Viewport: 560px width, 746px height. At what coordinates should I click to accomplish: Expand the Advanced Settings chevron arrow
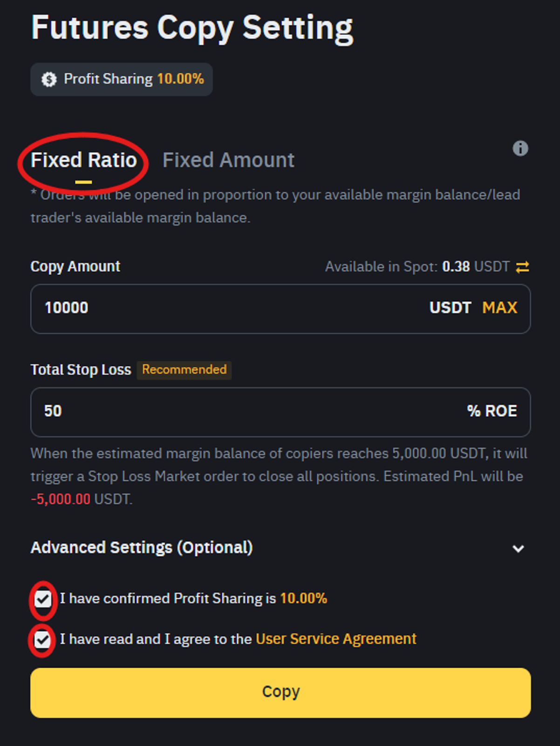518,548
